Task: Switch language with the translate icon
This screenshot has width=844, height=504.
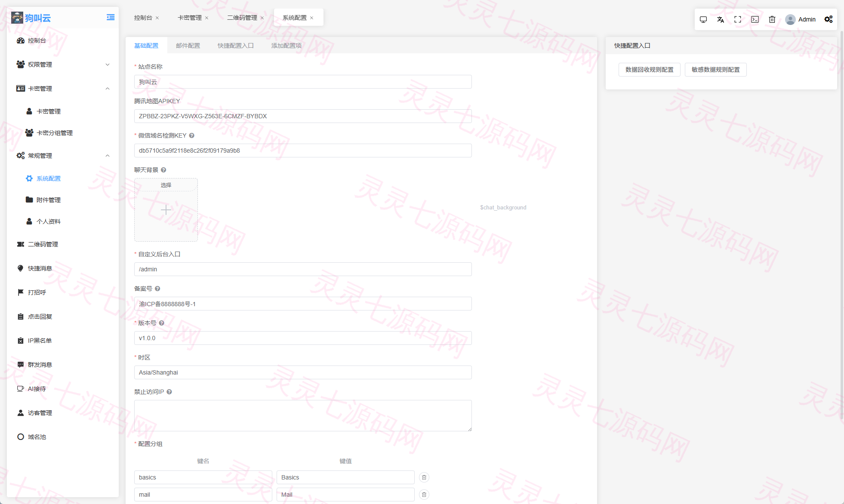Action: [721, 19]
